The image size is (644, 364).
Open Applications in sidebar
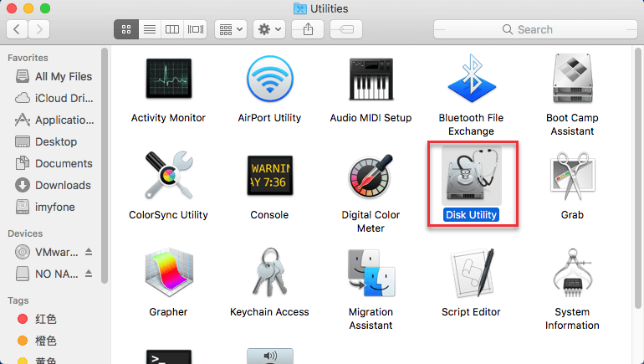54,120
